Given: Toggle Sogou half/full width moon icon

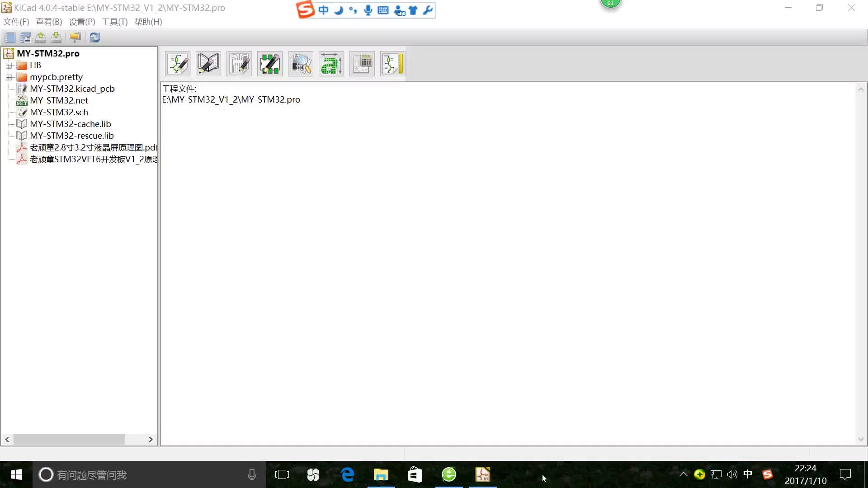Looking at the screenshot, I should click(338, 10).
